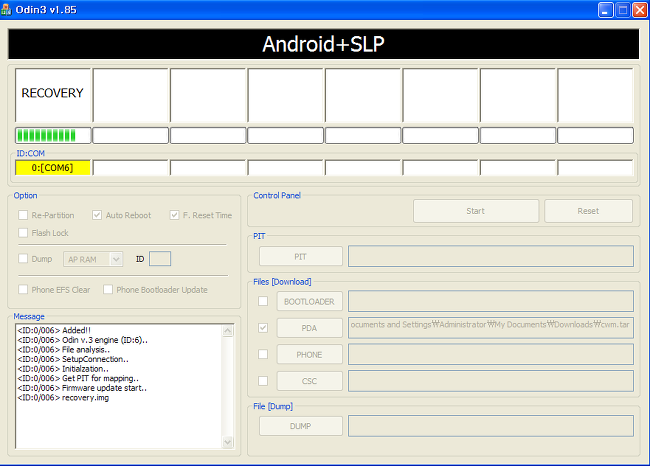Click the PIT file button
This screenshot has height=466, width=650.
[301, 257]
